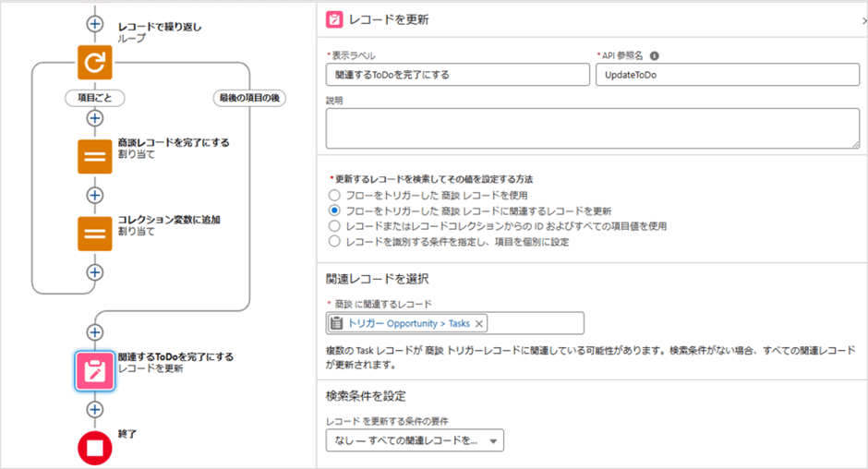Click the レコードで繰り返し loop label

point(160,27)
